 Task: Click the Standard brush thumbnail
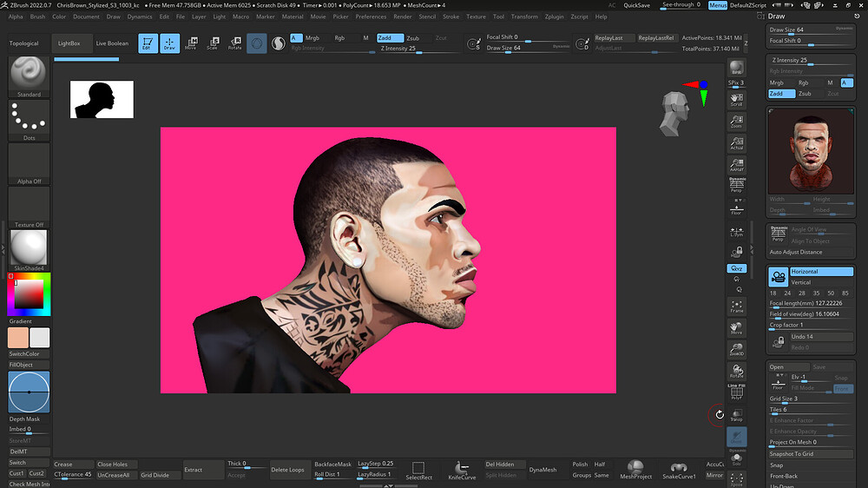point(29,76)
